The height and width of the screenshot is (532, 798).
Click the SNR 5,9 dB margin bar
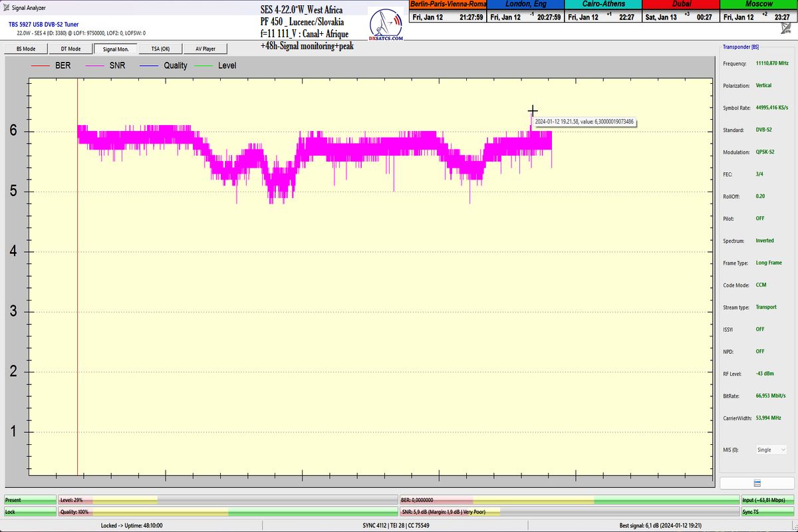[x=569, y=512]
